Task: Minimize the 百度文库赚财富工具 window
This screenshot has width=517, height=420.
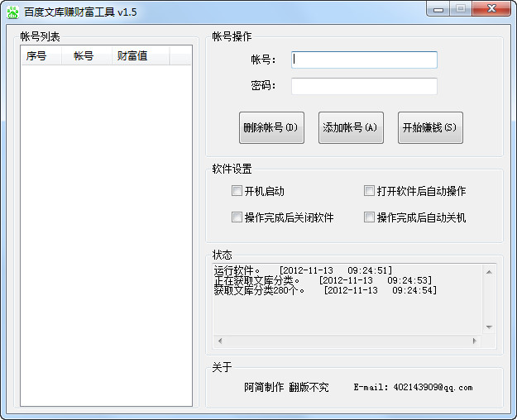Action: click(438, 9)
